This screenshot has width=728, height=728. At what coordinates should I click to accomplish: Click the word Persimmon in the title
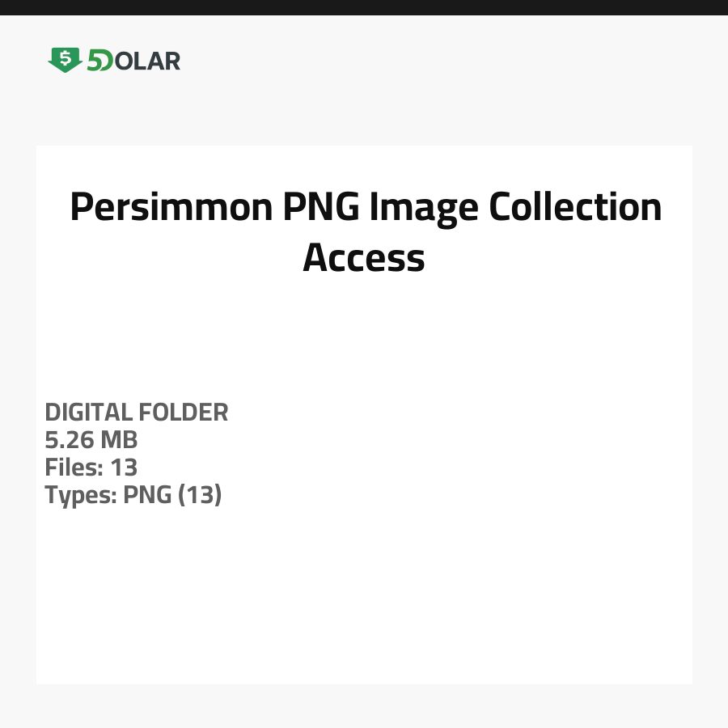pyautogui.click(x=170, y=208)
